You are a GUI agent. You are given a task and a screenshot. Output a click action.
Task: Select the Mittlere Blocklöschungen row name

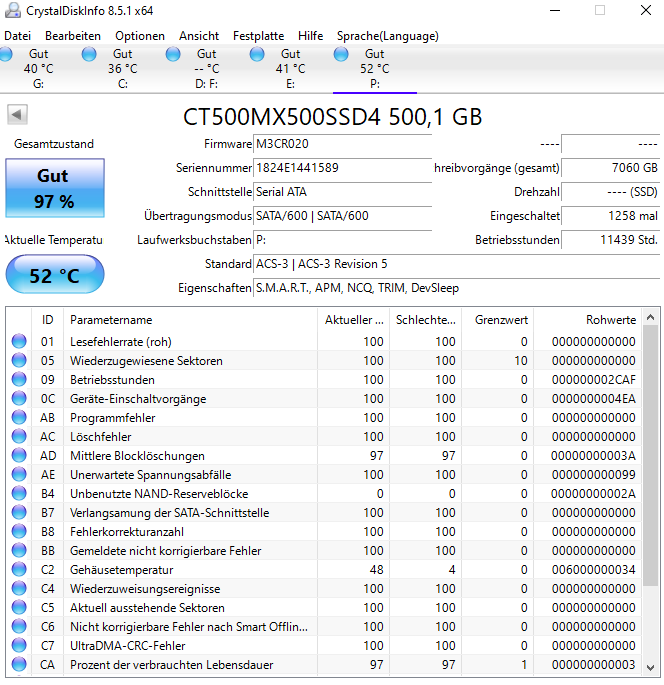coord(137,456)
